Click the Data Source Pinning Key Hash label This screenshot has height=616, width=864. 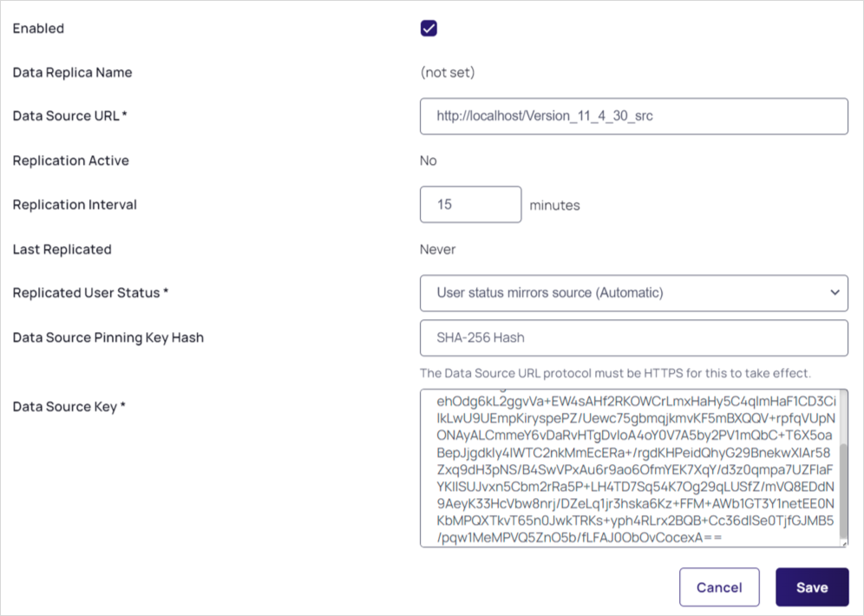pos(108,337)
